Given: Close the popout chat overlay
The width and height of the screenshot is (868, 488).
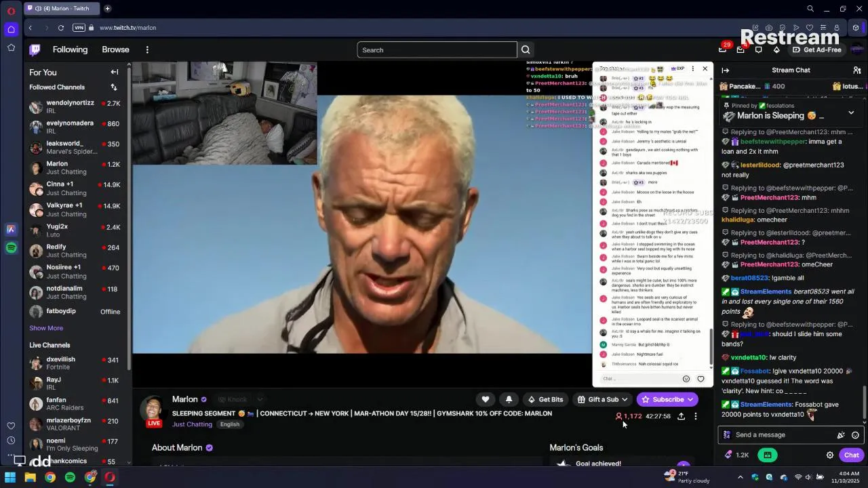Looking at the screenshot, I should point(705,68).
